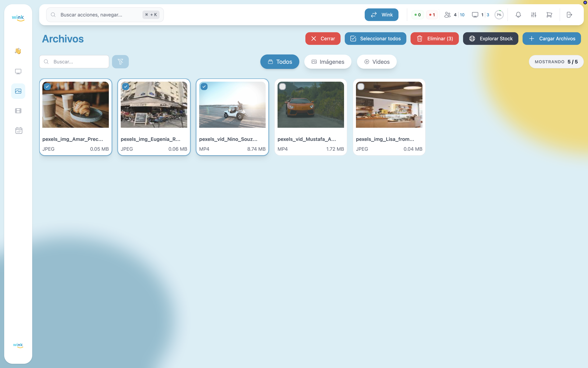588x368 pixels.
Task: Click the Wink organization switch button
Action: point(381,15)
